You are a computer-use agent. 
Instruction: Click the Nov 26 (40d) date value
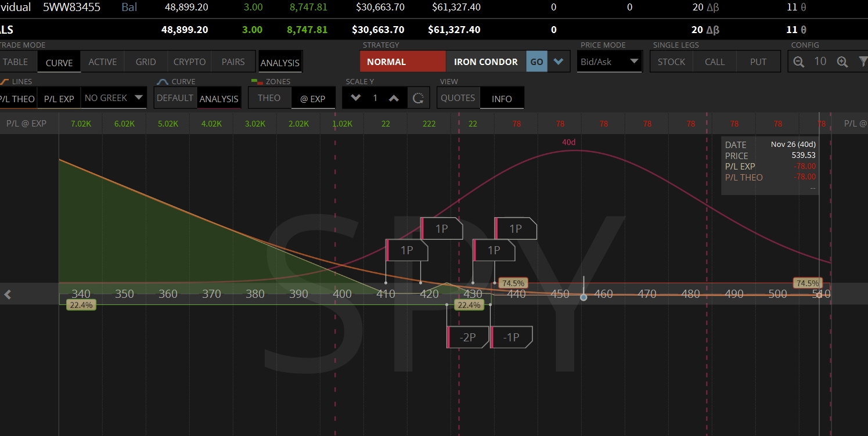(x=793, y=145)
